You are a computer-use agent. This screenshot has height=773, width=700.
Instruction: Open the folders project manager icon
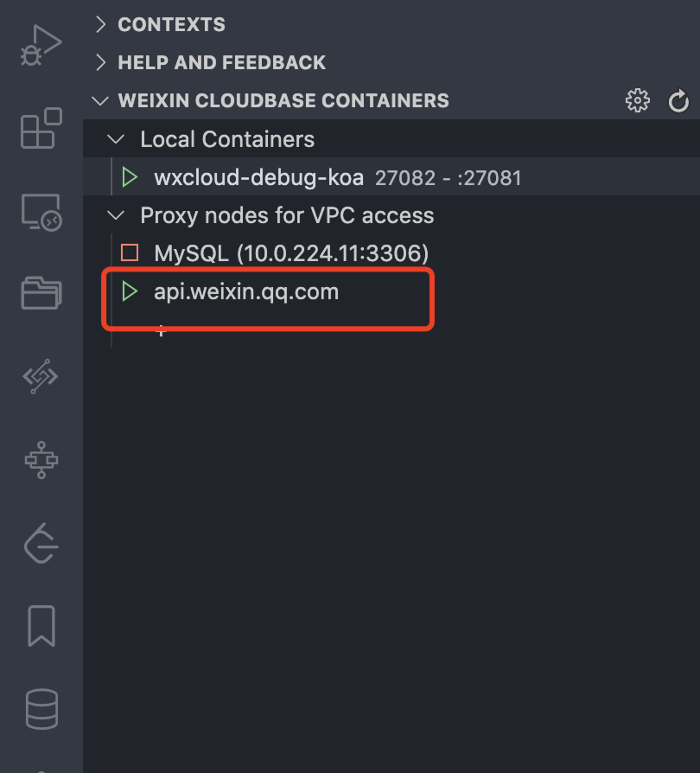(x=41, y=293)
